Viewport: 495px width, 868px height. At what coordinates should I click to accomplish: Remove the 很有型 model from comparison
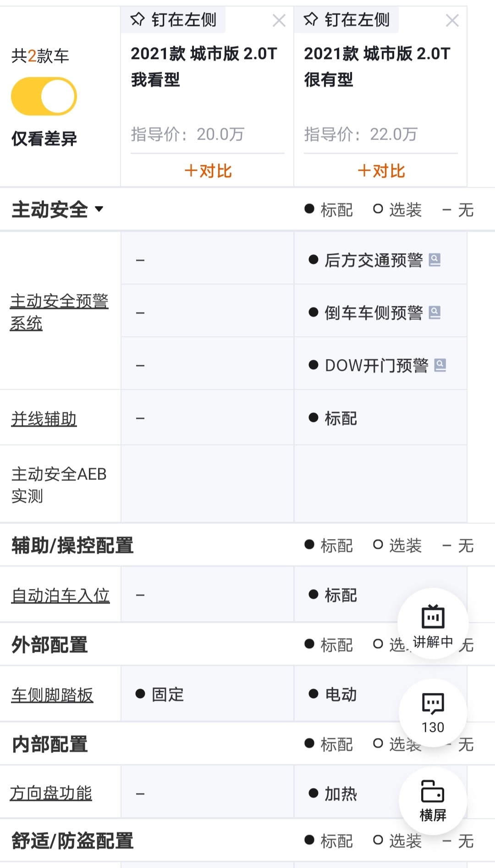tap(452, 21)
